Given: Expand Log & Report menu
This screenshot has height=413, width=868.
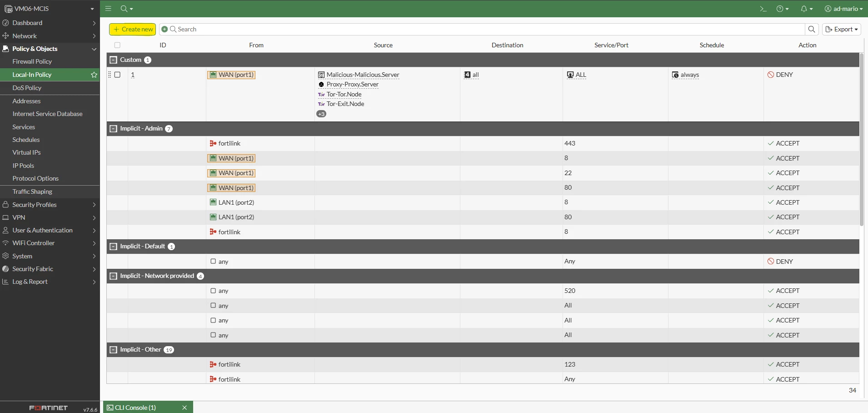Looking at the screenshot, I should click(x=50, y=282).
